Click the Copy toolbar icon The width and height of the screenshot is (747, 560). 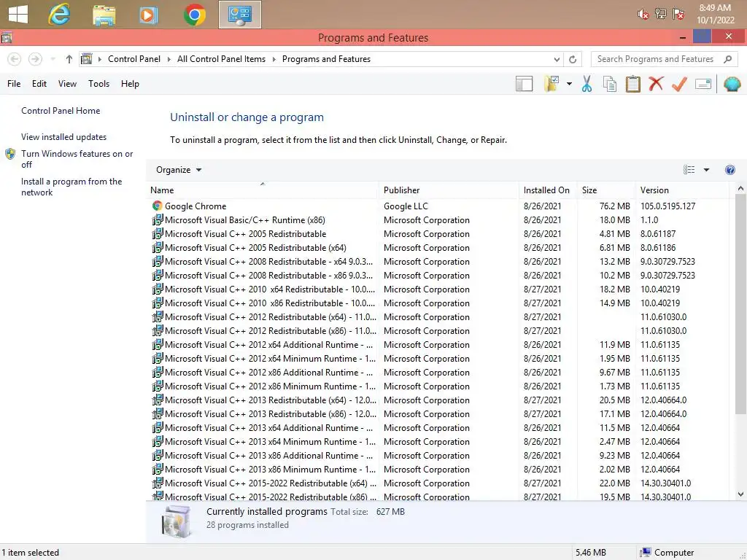[609, 84]
